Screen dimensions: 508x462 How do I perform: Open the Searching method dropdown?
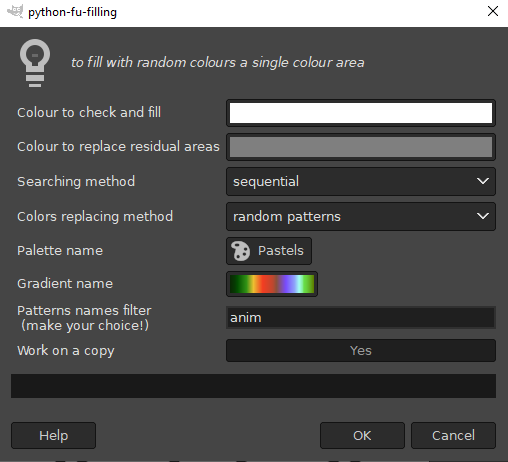361,181
